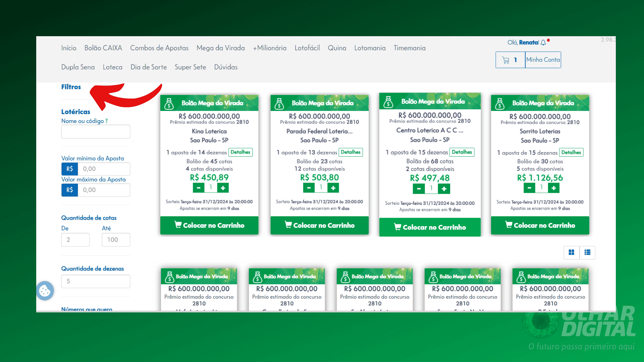Viewport: 644px width, 362px height.
Task: Decrease quantity on Sorrito Loterias card
Action: coord(529,188)
